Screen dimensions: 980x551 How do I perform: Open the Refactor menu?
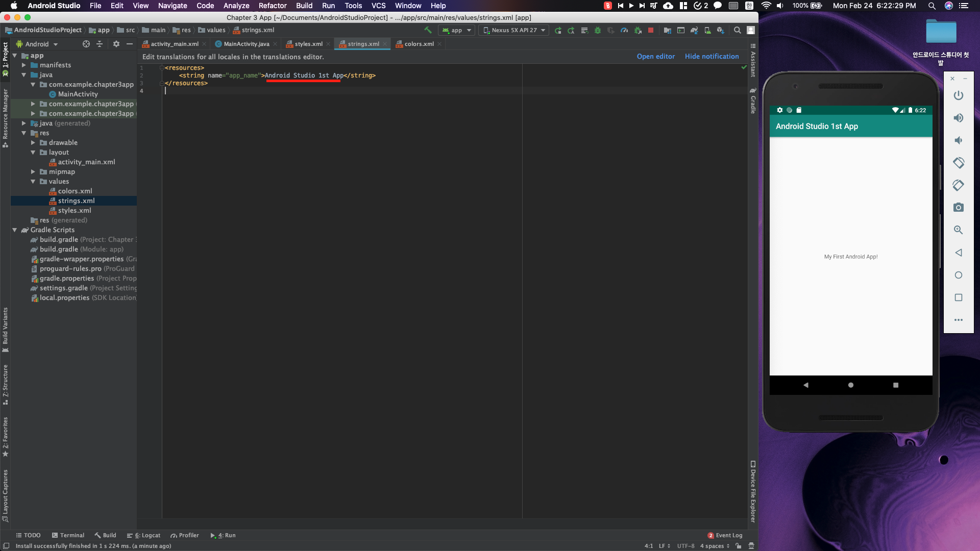(272, 6)
